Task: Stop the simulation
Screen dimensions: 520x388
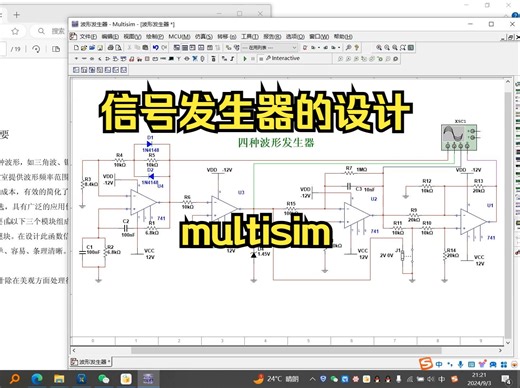Action: (x=261, y=58)
